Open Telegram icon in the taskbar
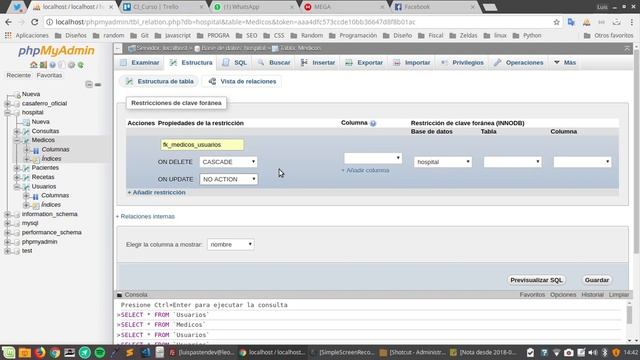This screenshot has height=360, width=640. (x=84, y=352)
